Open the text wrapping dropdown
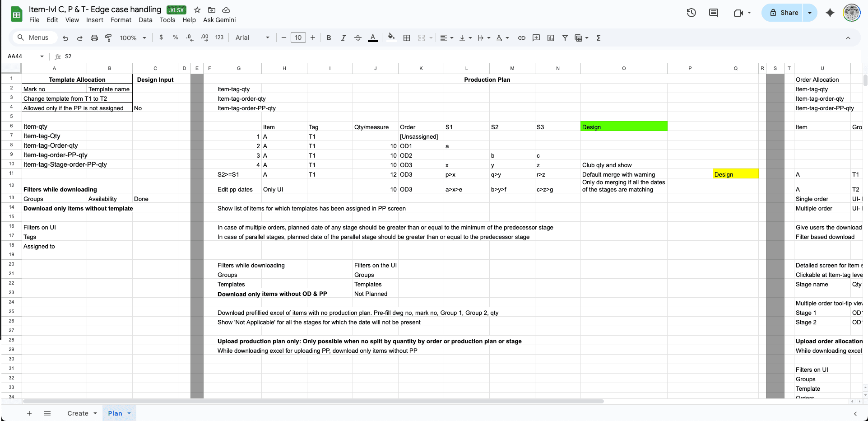 tap(484, 38)
